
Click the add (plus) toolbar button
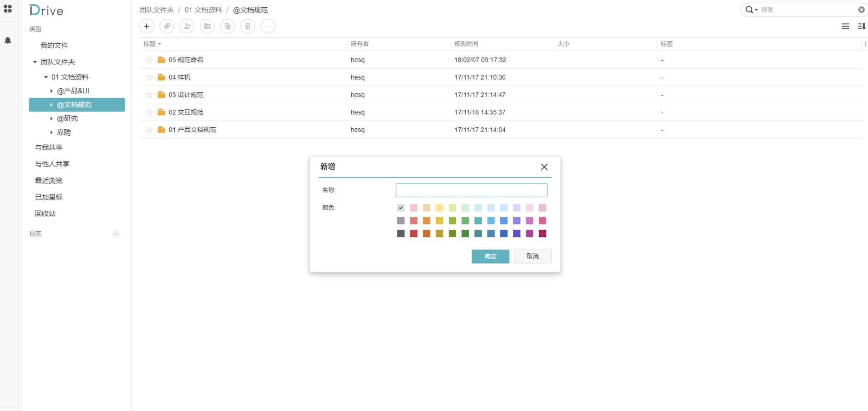click(x=147, y=26)
